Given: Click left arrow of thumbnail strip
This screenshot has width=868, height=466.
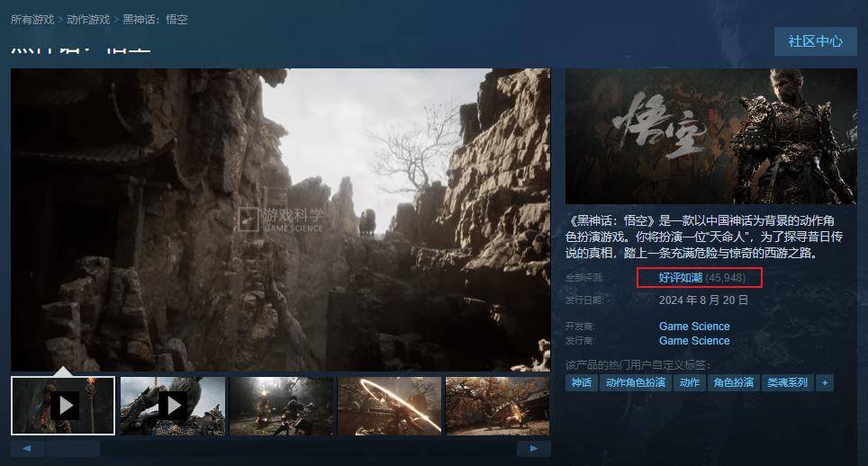Looking at the screenshot, I should coord(27,448).
